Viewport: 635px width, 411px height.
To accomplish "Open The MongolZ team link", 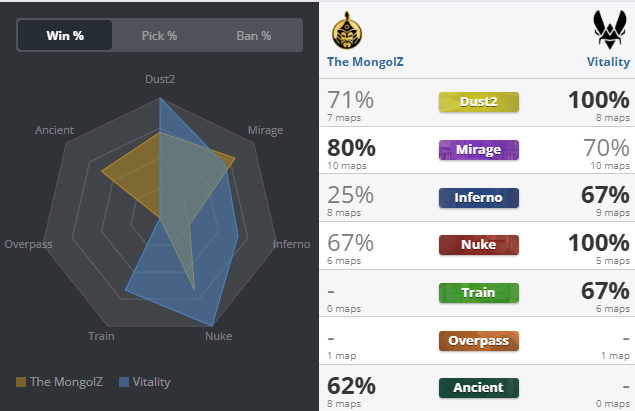I will [365, 62].
